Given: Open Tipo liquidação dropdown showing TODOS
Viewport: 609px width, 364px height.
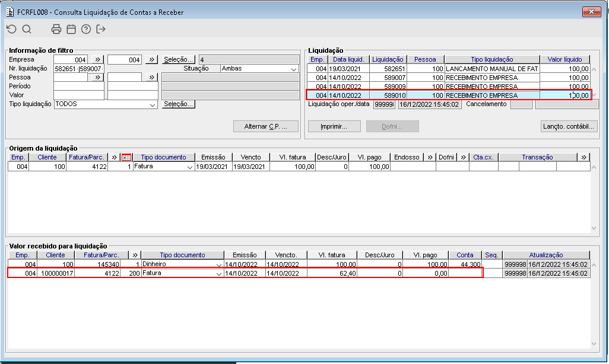Looking at the screenshot, I should (152, 104).
